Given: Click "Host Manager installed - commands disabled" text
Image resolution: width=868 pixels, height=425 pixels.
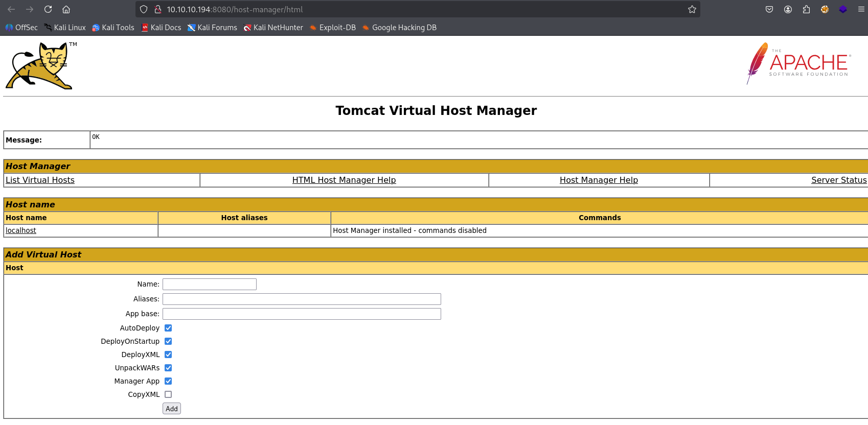Looking at the screenshot, I should point(409,230).
